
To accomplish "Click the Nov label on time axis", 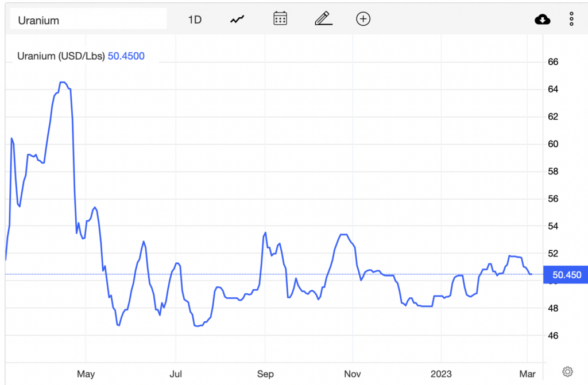I will pos(353,374).
